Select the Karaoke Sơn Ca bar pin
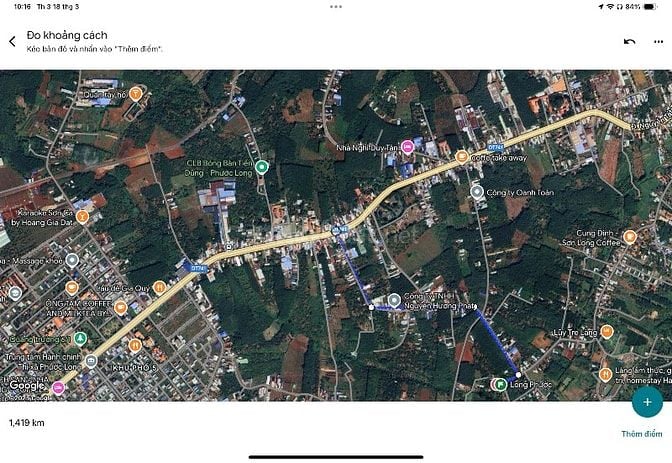Image resolution: width=672 pixels, height=463 pixels. [82, 217]
